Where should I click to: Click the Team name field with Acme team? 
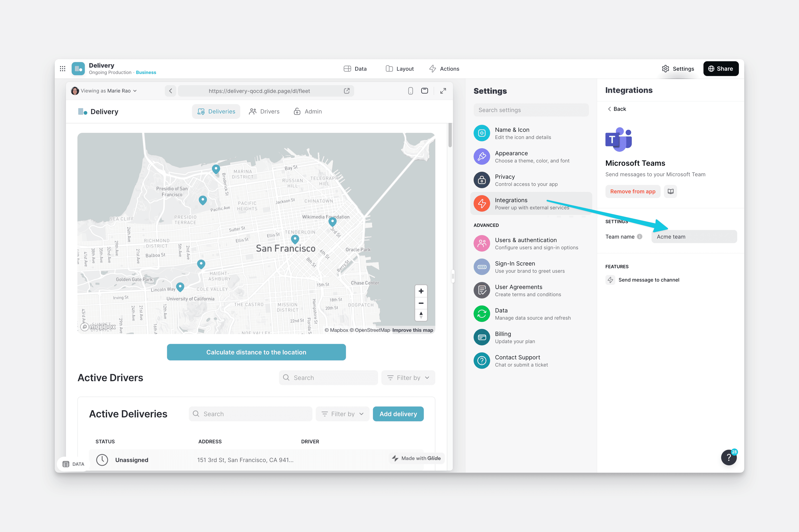[694, 237]
